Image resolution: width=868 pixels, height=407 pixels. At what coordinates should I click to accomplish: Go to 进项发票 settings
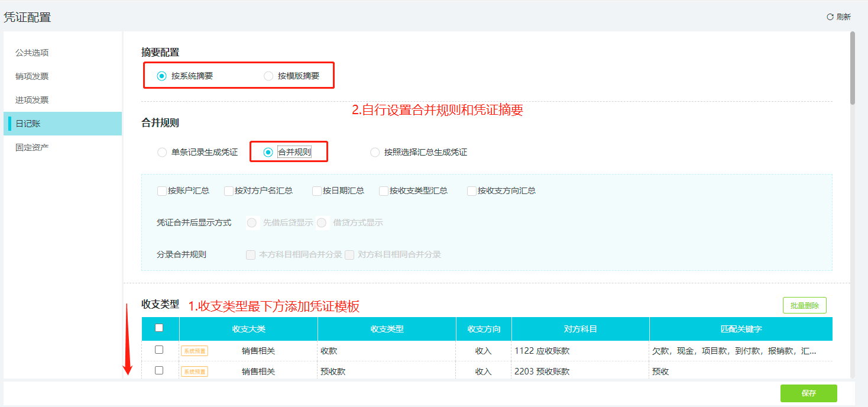(32, 100)
